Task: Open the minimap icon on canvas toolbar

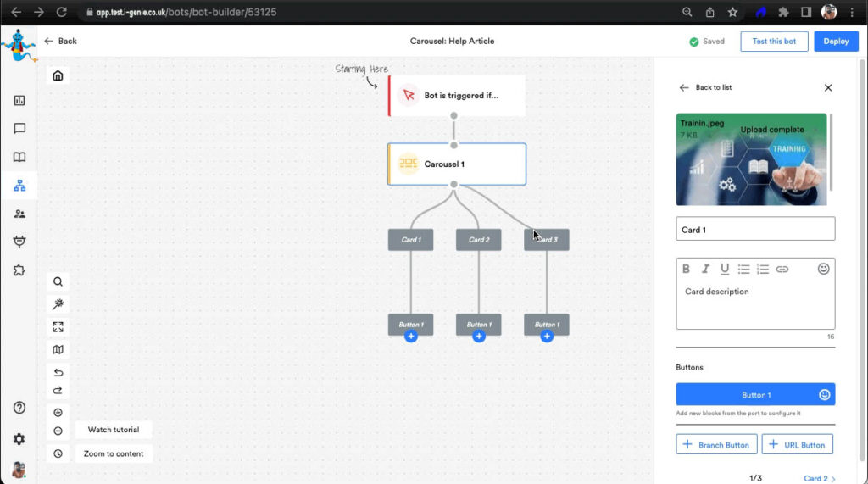Action: (58, 349)
